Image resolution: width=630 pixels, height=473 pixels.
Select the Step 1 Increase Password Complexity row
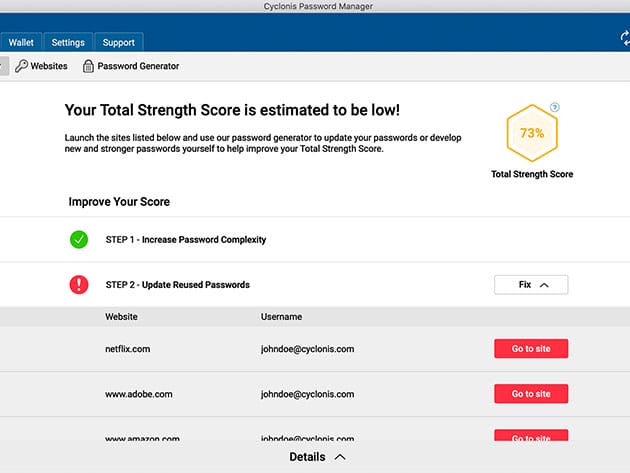click(x=185, y=240)
